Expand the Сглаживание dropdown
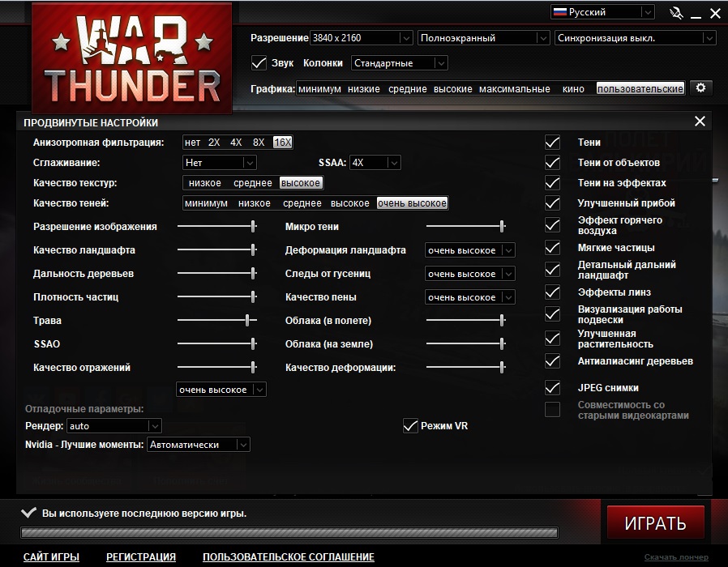728x567 pixels. tap(219, 163)
